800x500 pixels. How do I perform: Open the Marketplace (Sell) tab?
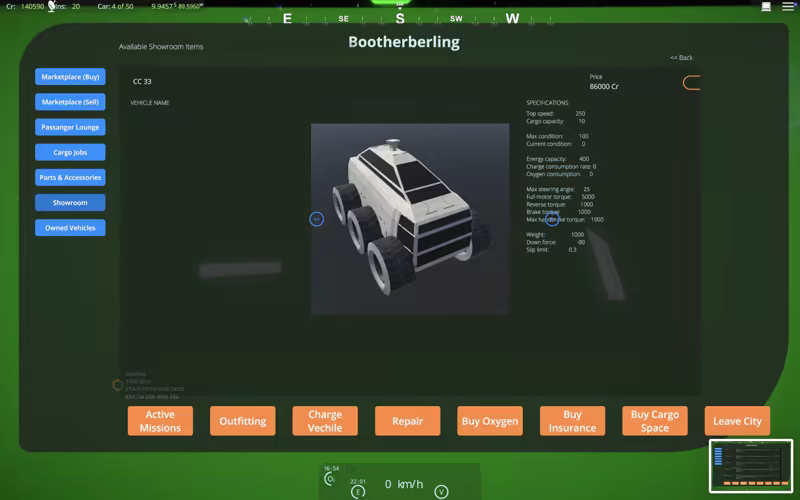coord(70,102)
